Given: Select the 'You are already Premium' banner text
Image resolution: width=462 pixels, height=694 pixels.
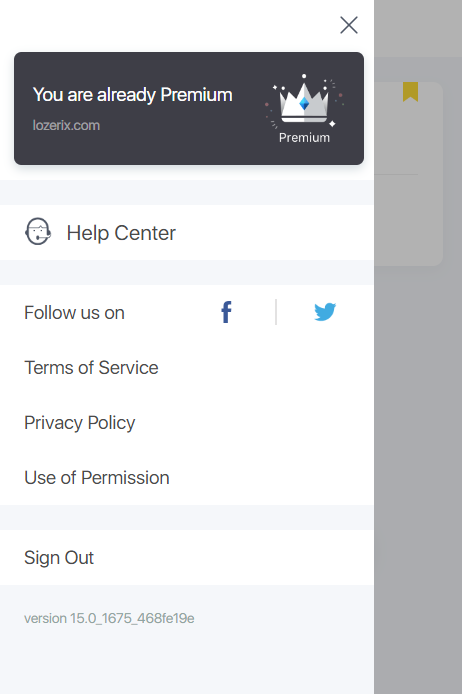Looking at the screenshot, I should (133, 95).
